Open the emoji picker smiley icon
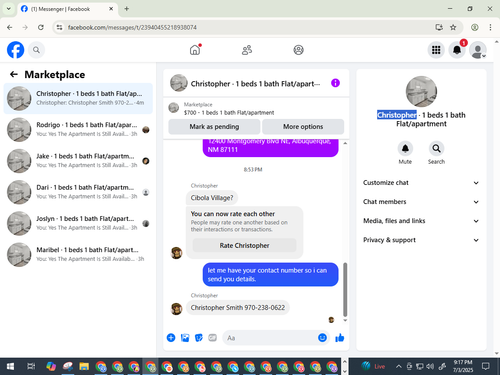The image size is (500, 375). (x=322, y=338)
